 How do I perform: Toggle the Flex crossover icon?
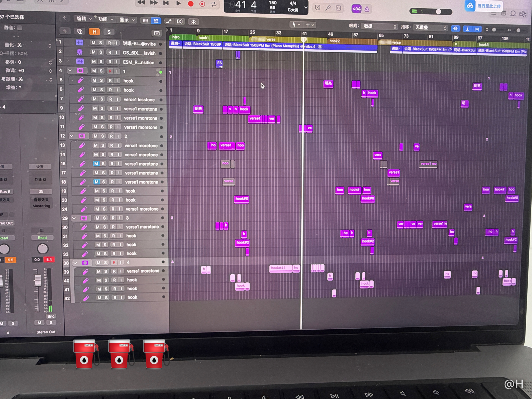(180, 21)
